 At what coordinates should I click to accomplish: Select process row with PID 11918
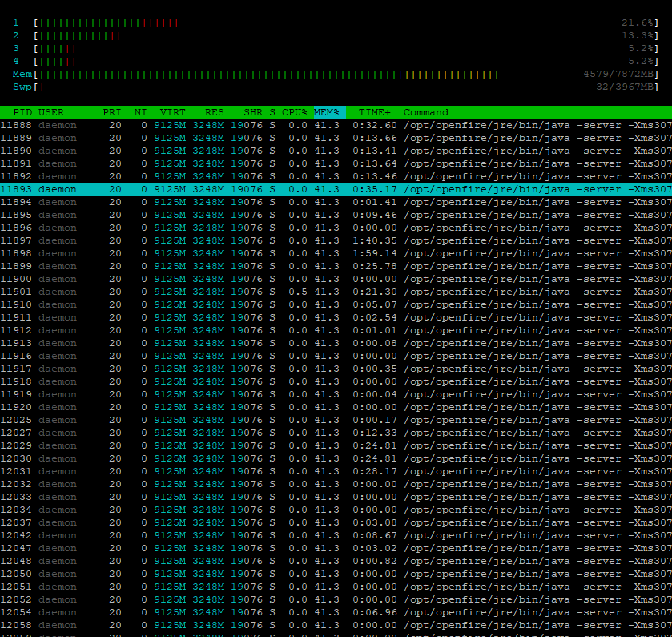[336, 381]
